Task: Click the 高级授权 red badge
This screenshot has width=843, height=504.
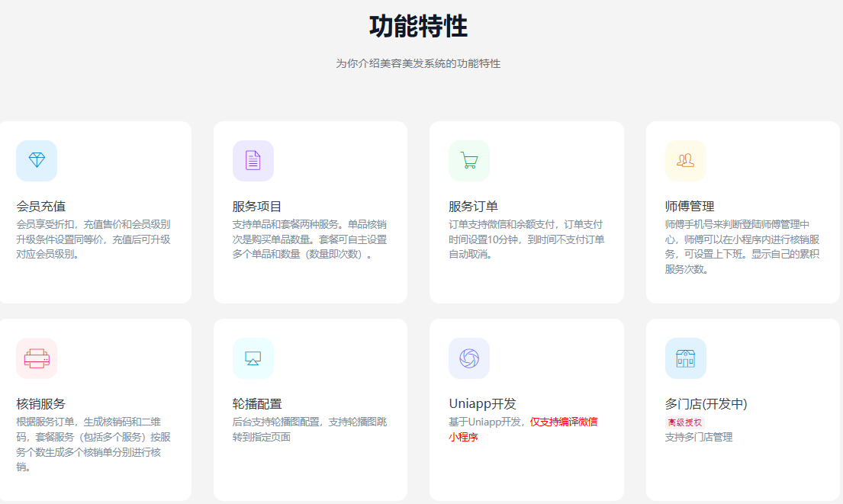Action: pyautogui.click(x=684, y=422)
